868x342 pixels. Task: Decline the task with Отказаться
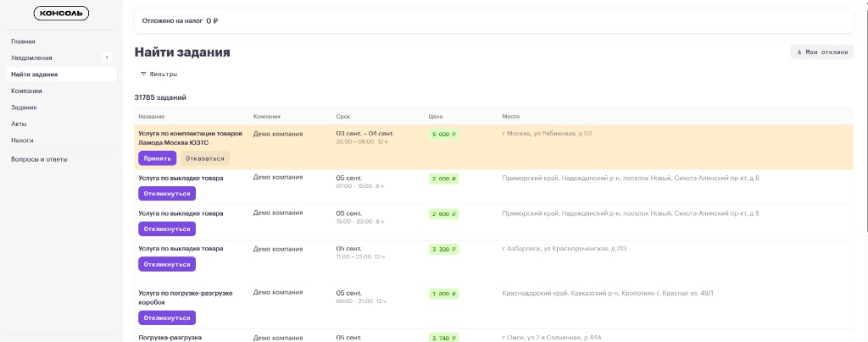(x=205, y=158)
